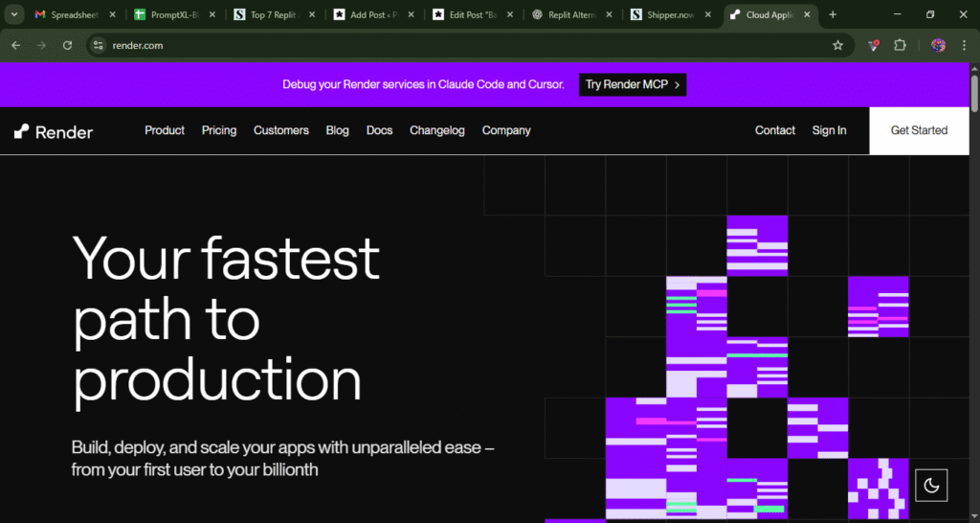Go to the Blog link
The height and width of the screenshot is (523, 980).
point(338,130)
